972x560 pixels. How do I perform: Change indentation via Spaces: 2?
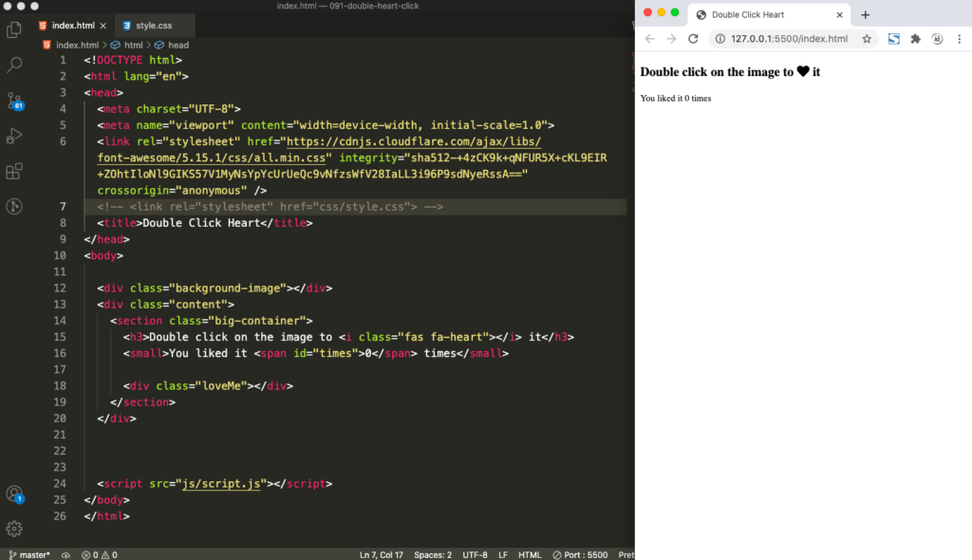(433, 555)
